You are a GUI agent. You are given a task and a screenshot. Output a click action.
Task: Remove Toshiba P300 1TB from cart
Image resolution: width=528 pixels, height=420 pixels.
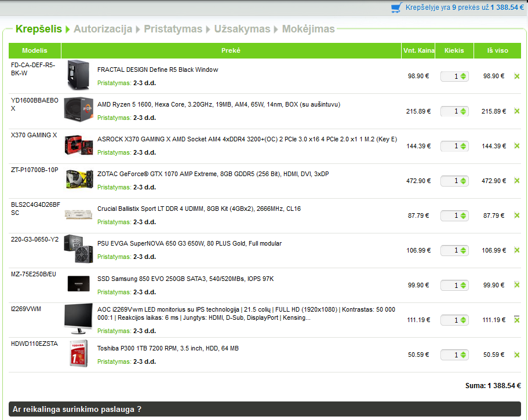tap(517, 355)
